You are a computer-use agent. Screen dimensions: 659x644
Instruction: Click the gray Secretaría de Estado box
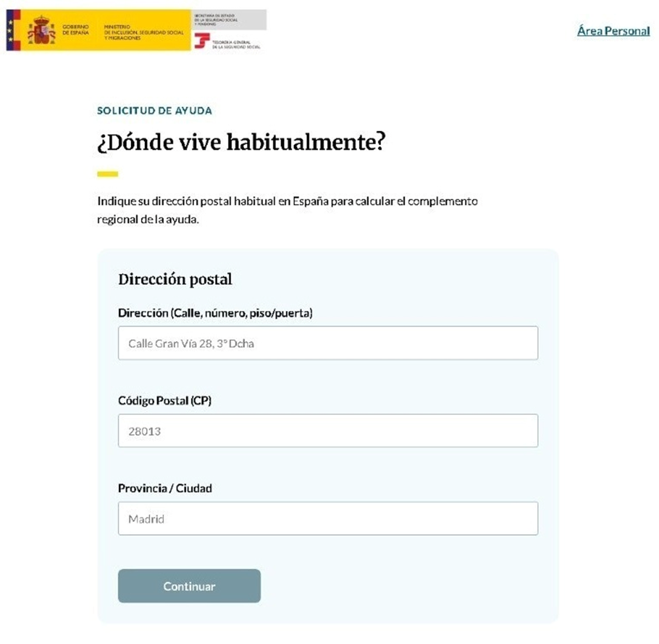click(x=229, y=20)
